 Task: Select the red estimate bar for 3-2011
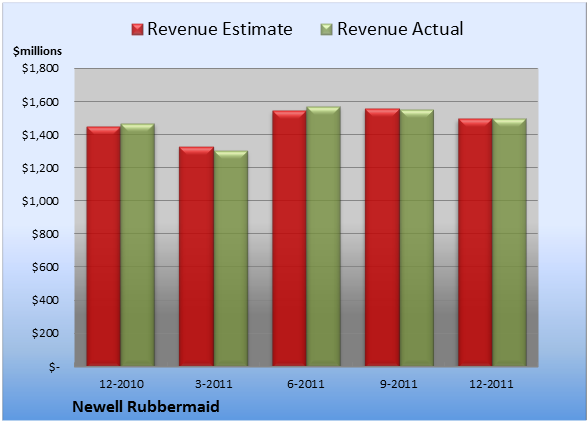pos(196,256)
